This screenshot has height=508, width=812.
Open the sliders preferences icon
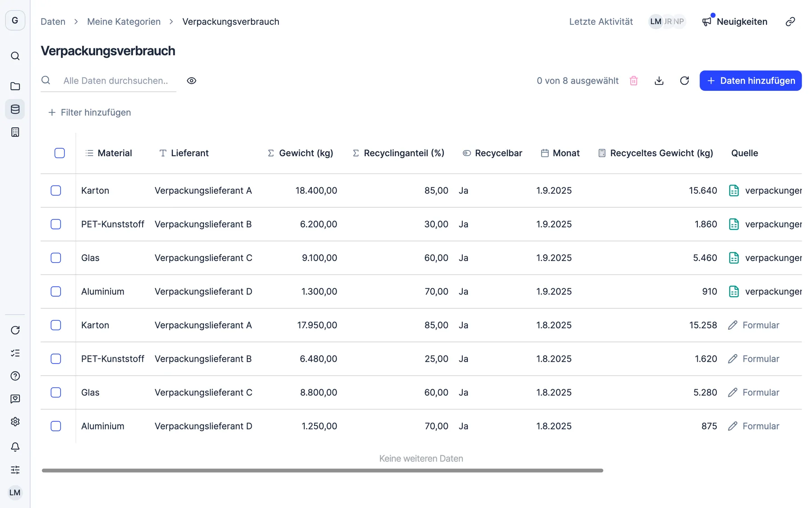tap(15, 470)
